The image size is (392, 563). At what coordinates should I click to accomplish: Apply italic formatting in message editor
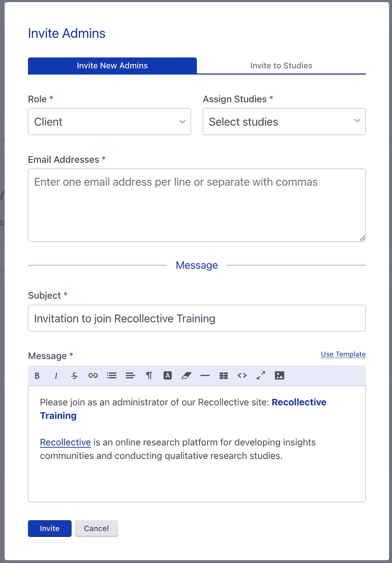[56, 376]
